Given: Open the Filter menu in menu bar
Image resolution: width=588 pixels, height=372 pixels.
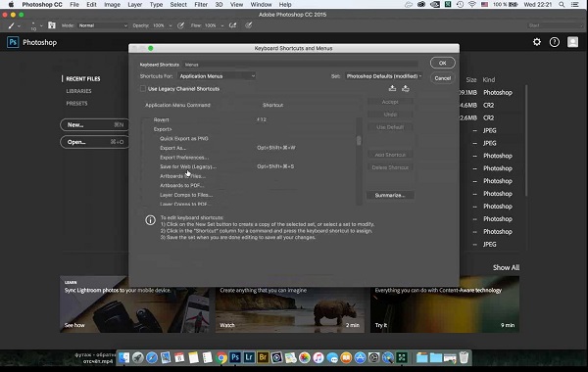Looking at the screenshot, I should click(201, 5).
